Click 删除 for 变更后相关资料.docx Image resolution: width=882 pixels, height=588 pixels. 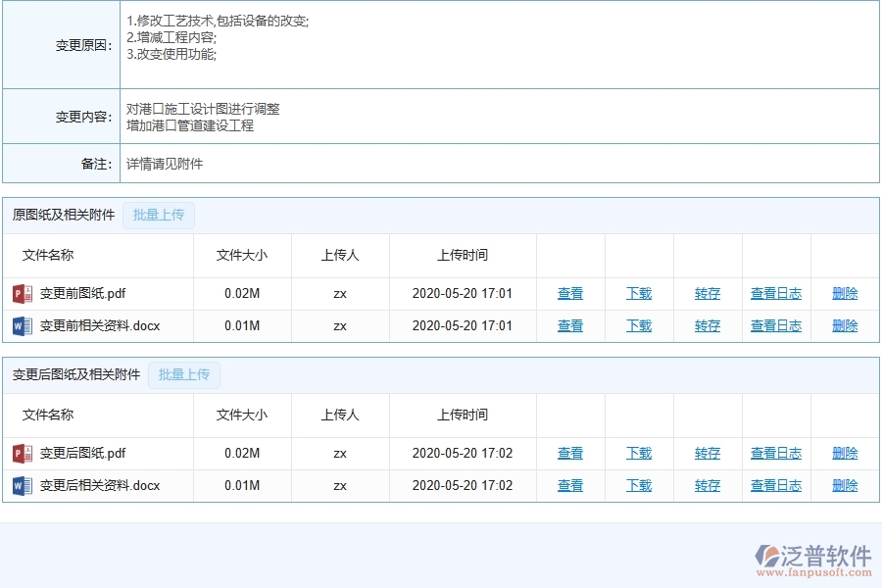coord(844,485)
